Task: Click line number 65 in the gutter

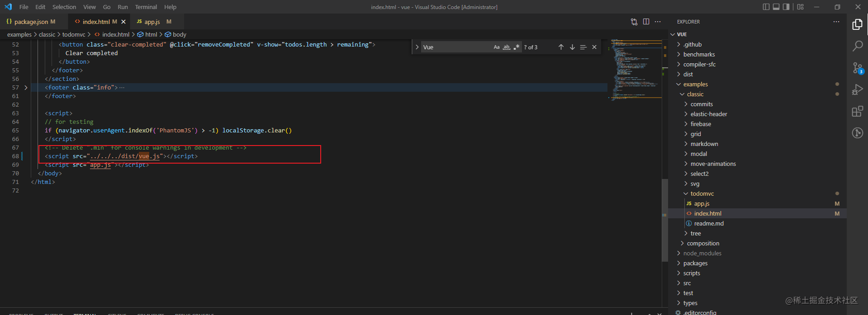Action: coord(15,131)
